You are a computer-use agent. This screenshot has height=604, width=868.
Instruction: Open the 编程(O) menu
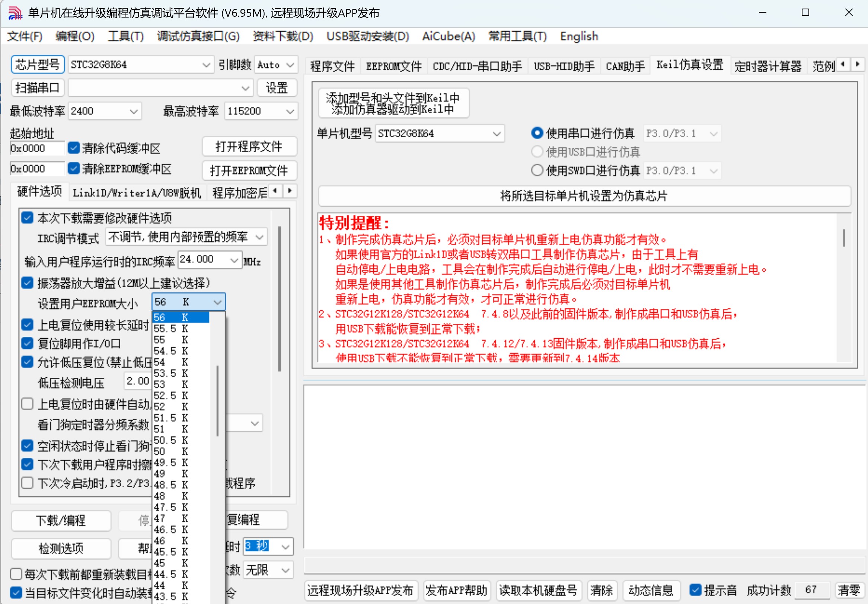[x=75, y=36]
